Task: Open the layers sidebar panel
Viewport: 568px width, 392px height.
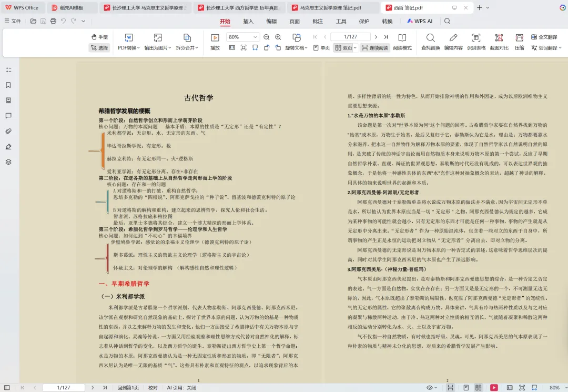Action: (x=8, y=162)
